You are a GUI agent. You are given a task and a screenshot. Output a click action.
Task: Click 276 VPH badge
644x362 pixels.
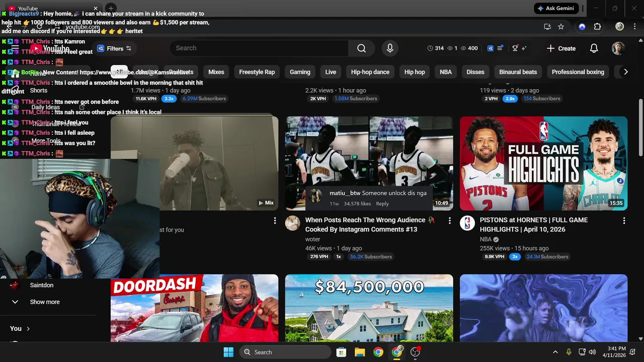tap(319, 256)
